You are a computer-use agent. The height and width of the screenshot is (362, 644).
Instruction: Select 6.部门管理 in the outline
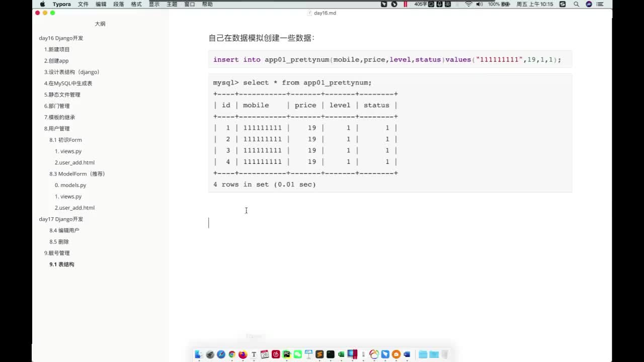click(x=57, y=106)
